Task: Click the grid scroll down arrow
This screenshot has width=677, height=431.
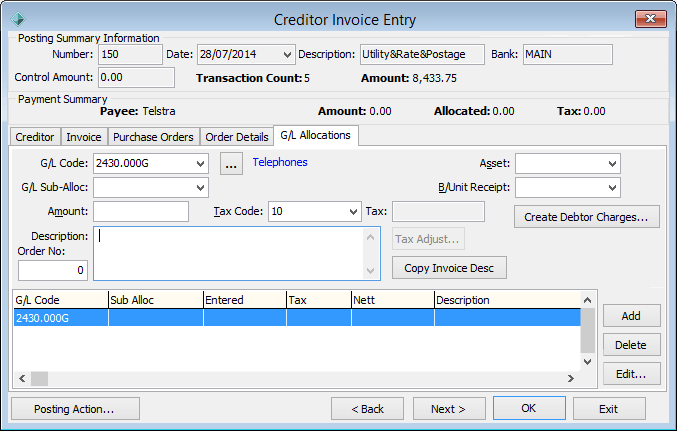Action: click(x=587, y=362)
